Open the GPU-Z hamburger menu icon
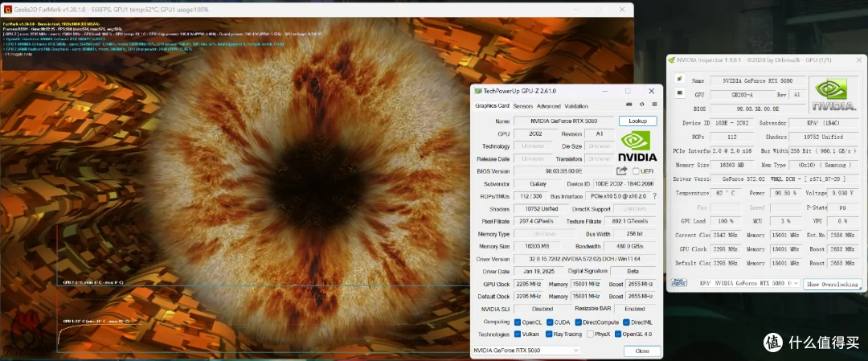This screenshot has width=868, height=361. [654, 104]
